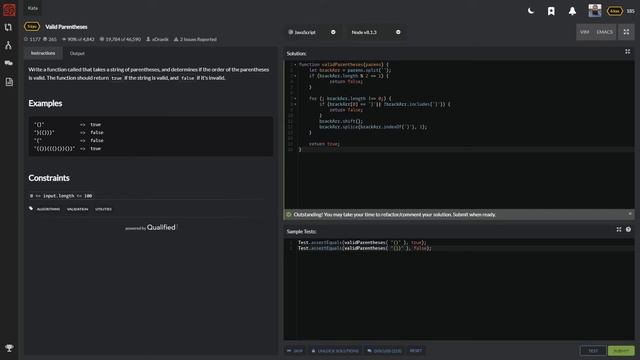Expand version list arrow next to Node v8.1.3
Viewport: 640px width, 360px height.
[398, 32]
